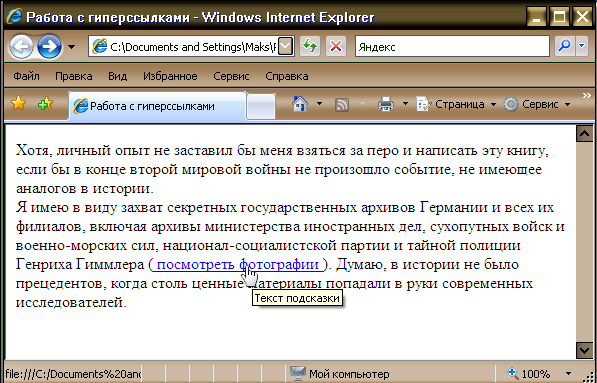Open the Справка menu
Image resolution: width=597 pixels, height=383 pixels.
click(287, 76)
